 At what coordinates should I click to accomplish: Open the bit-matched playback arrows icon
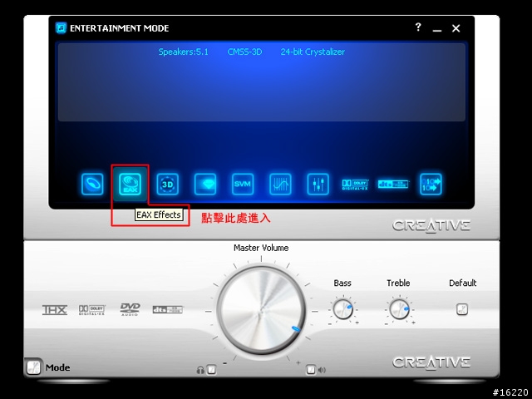[431, 184]
